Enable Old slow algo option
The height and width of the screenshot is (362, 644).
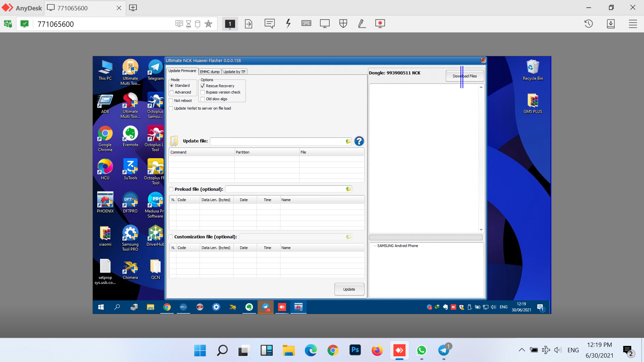203,99
